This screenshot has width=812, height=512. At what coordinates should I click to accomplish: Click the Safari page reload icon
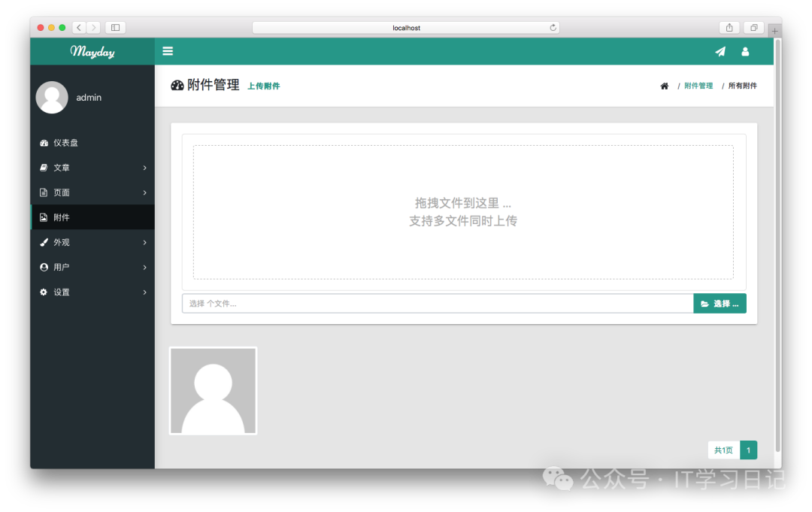553,28
